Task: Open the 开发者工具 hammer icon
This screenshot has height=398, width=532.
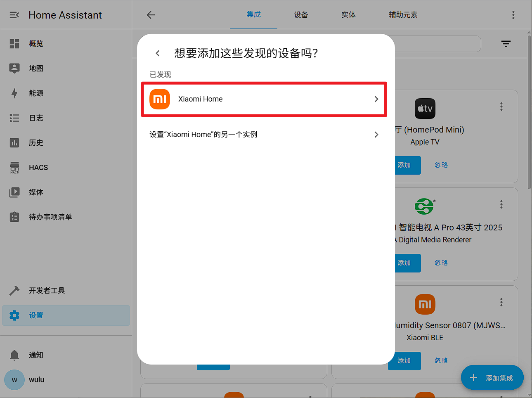Action: (14, 291)
